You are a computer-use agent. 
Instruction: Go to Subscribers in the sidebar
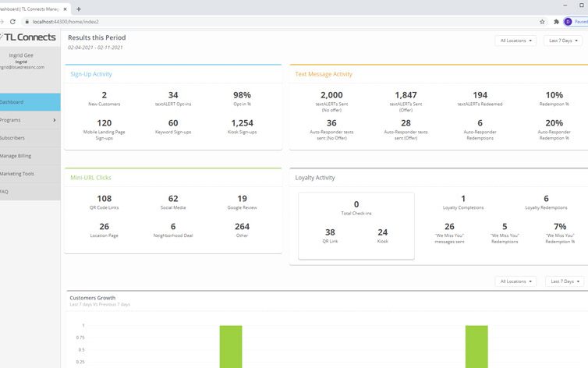point(30,138)
